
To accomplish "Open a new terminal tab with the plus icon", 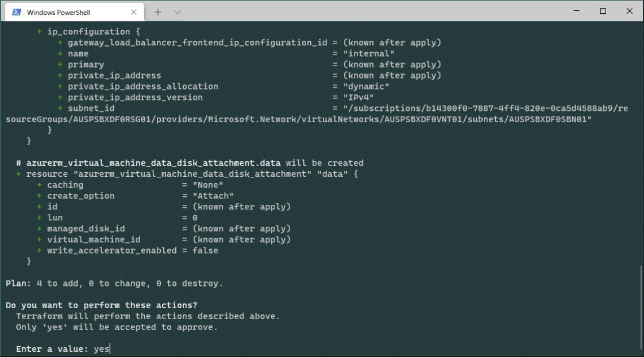I will tap(157, 11).
